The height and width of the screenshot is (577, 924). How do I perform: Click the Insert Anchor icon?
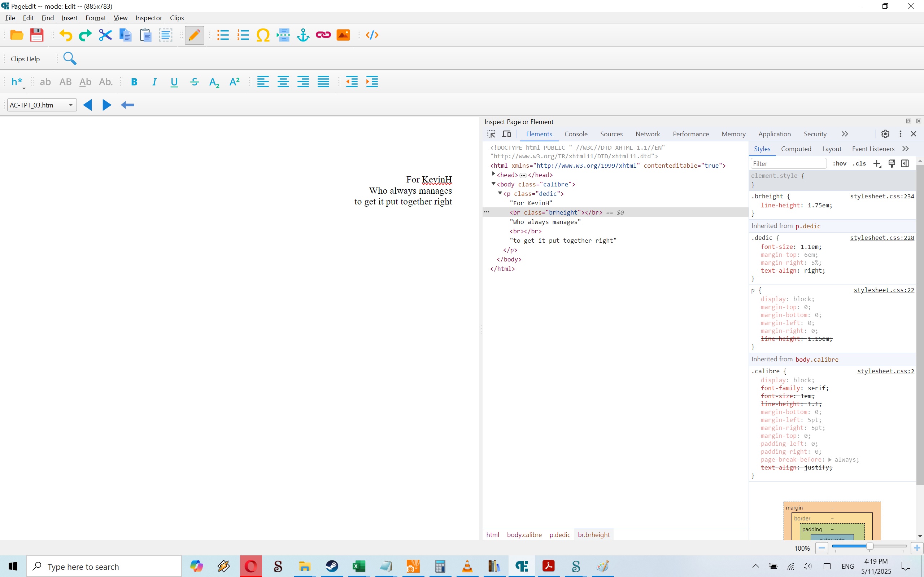[303, 35]
